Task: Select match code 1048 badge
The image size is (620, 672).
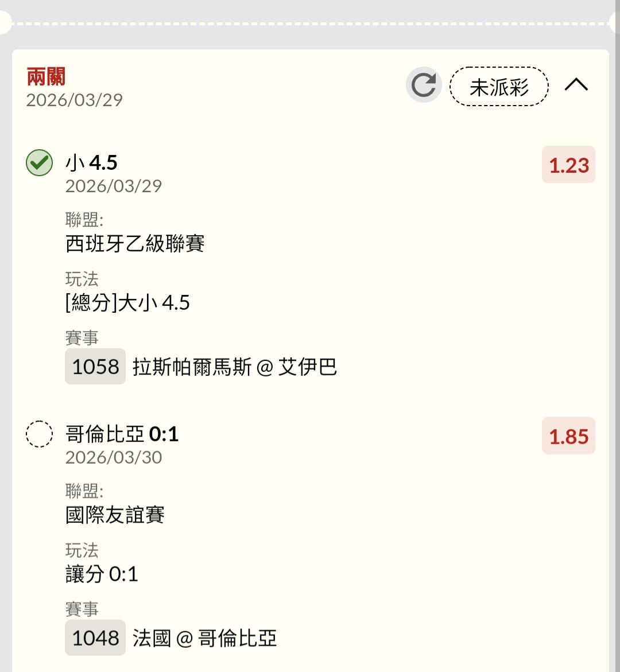Action: [x=95, y=638]
